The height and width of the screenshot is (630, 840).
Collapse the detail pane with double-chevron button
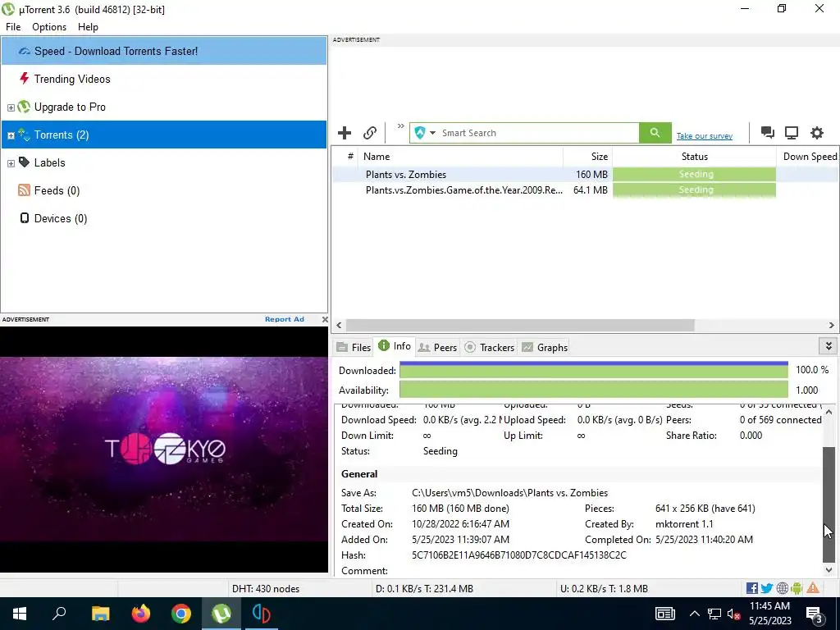[829, 346]
